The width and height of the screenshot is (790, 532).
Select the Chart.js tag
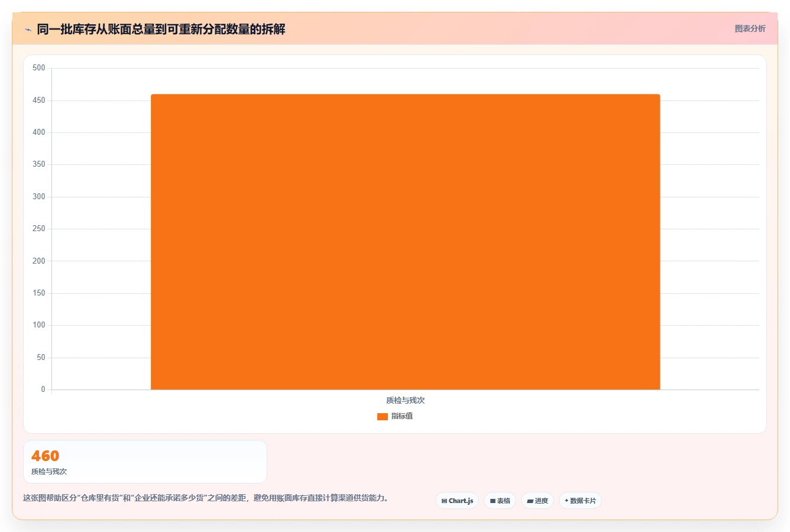coord(457,501)
